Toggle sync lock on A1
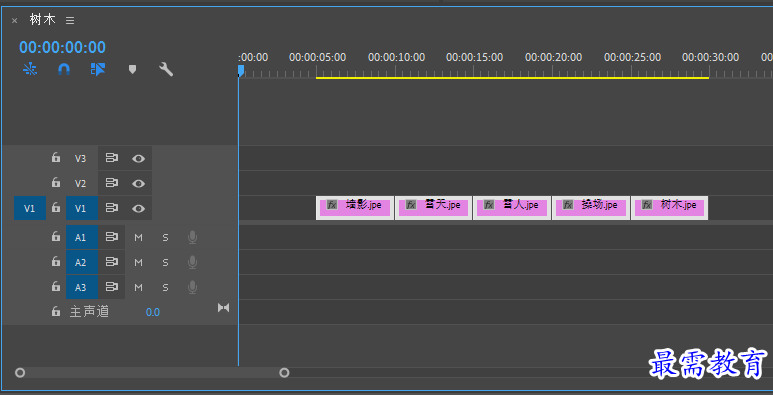Image resolution: width=773 pixels, height=395 pixels. point(112,238)
